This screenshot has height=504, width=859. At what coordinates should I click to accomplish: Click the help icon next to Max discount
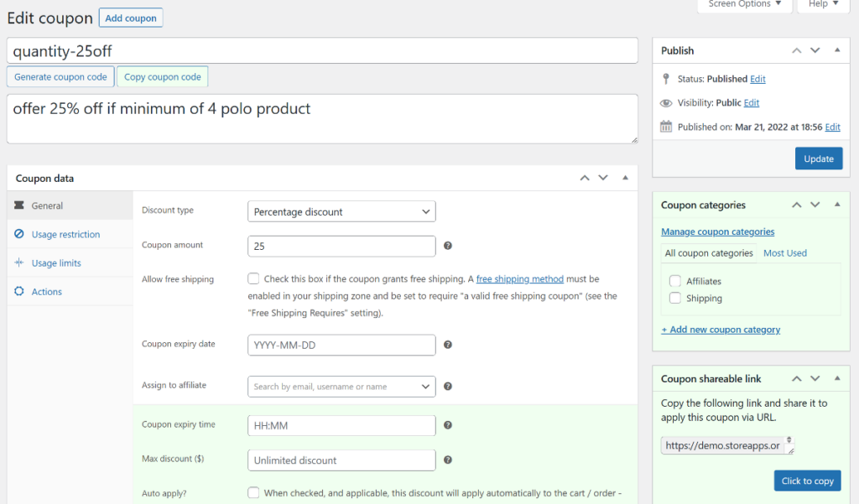pyautogui.click(x=448, y=460)
